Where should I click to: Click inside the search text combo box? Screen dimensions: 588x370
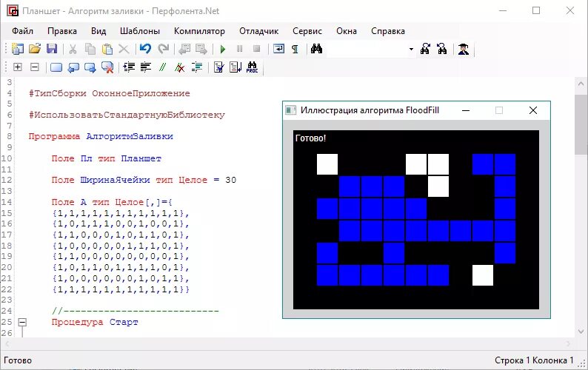tap(367, 50)
